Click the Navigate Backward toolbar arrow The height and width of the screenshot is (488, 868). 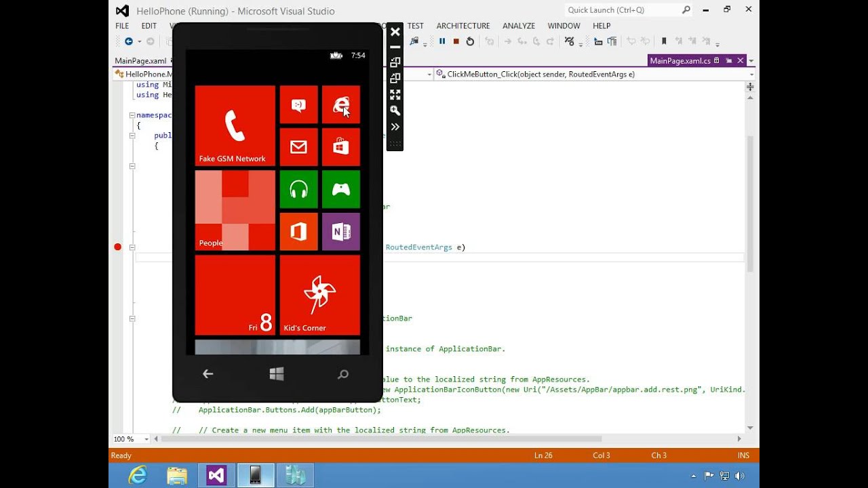click(x=128, y=41)
